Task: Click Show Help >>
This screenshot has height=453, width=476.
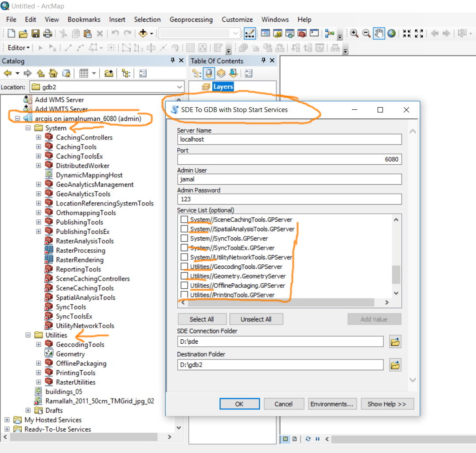Action: (387, 404)
